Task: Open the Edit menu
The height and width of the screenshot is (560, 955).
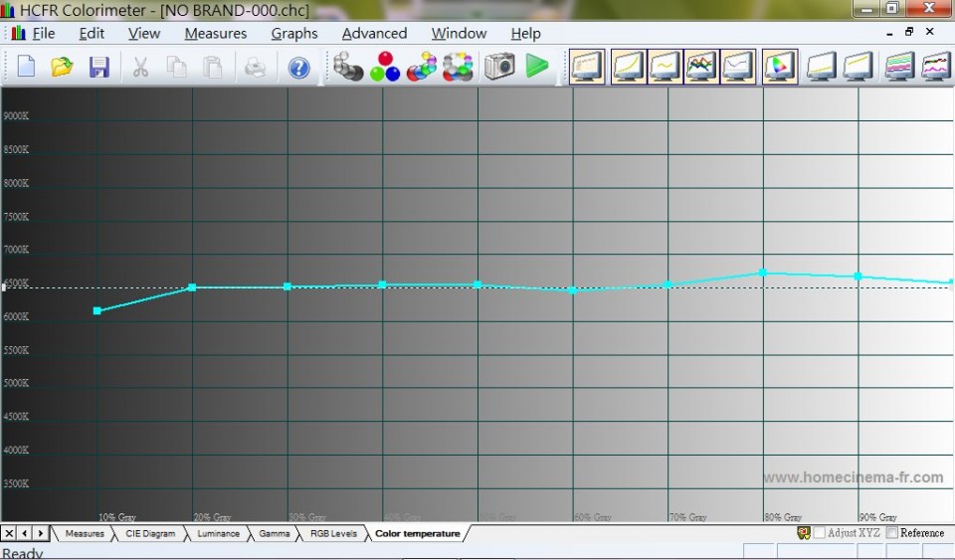Action: [92, 34]
